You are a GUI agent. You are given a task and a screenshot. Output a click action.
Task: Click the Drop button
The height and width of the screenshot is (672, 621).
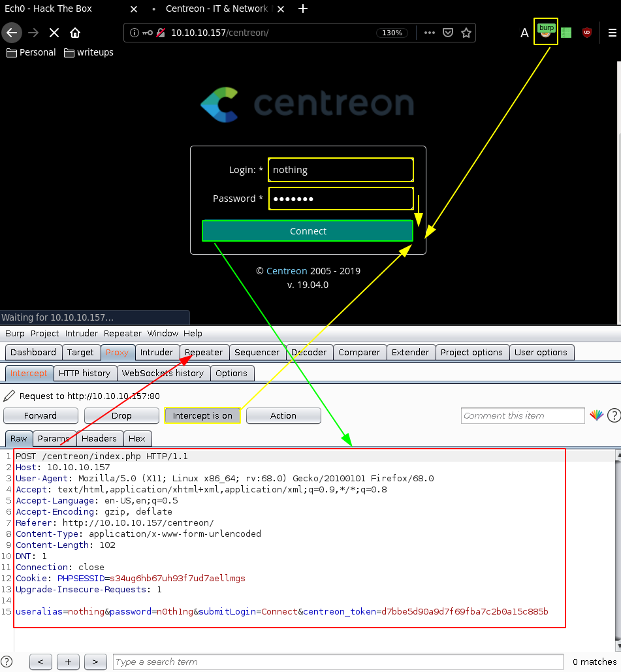coord(121,416)
